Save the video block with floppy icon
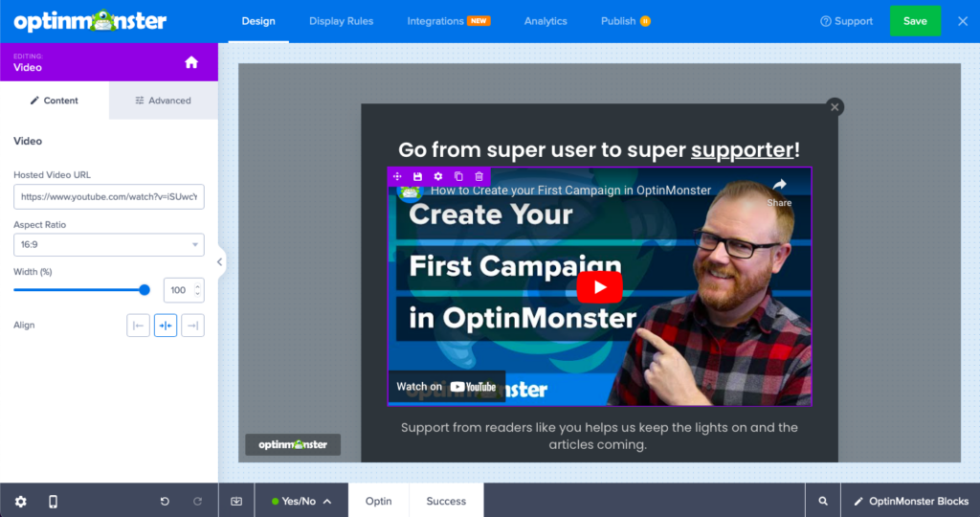Viewport: 980px width, 517px height. (x=417, y=176)
